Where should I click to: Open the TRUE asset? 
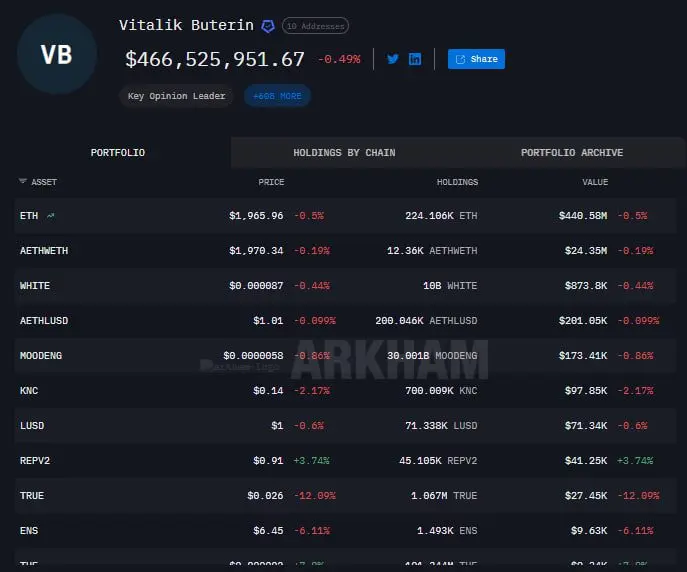click(x=32, y=496)
